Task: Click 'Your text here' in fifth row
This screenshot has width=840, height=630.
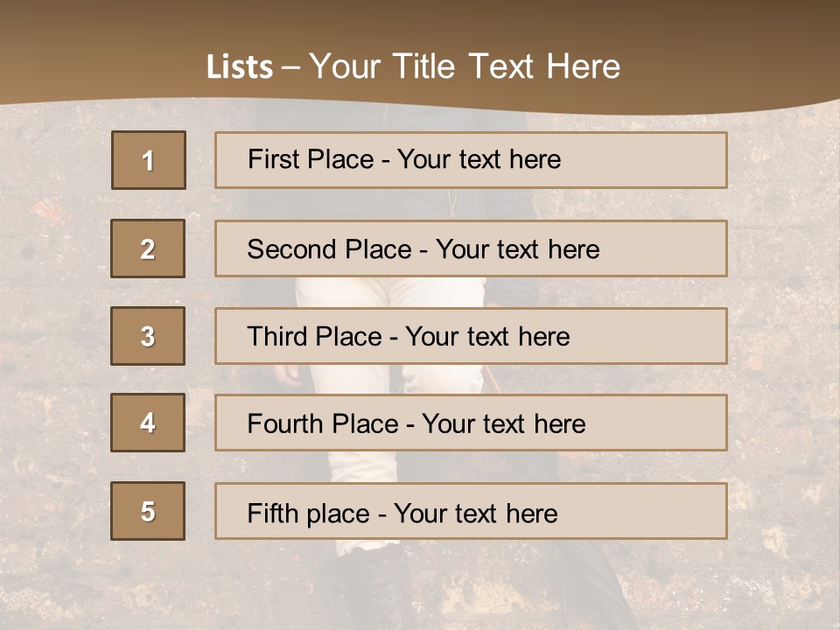Action: (x=475, y=513)
